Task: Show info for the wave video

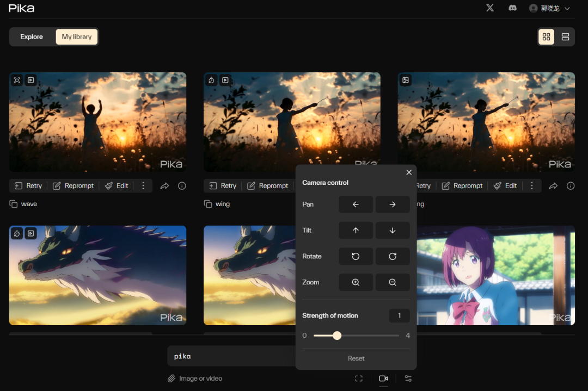Action: pyautogui.click(x=182, y=186)
